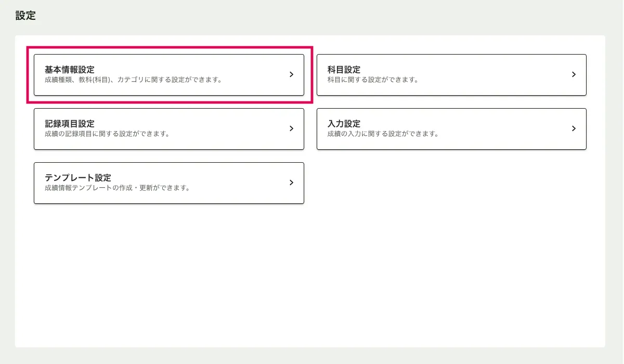Click description 成績種類、教科(科目)、カテゴリに関する設定
624x364 pixels.
pyautogui.click(x=133, y=80)
